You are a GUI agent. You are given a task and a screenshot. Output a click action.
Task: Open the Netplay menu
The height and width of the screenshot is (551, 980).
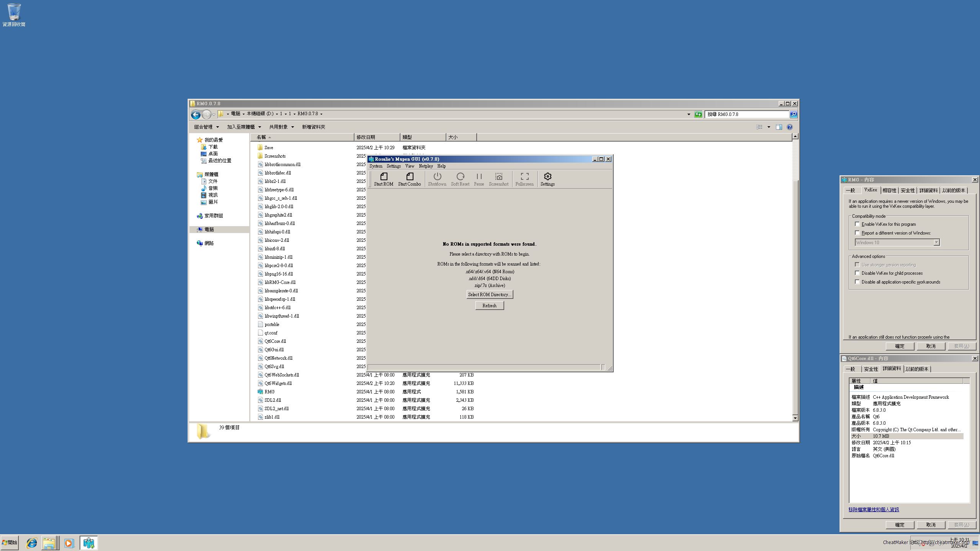pyautogui.click(x=426, y=166)
